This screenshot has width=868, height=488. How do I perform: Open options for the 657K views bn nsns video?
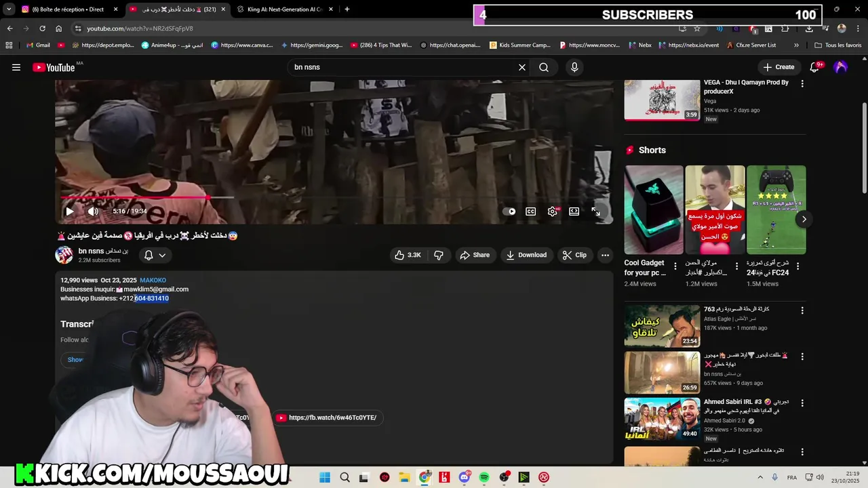click(x=802, y=357)
